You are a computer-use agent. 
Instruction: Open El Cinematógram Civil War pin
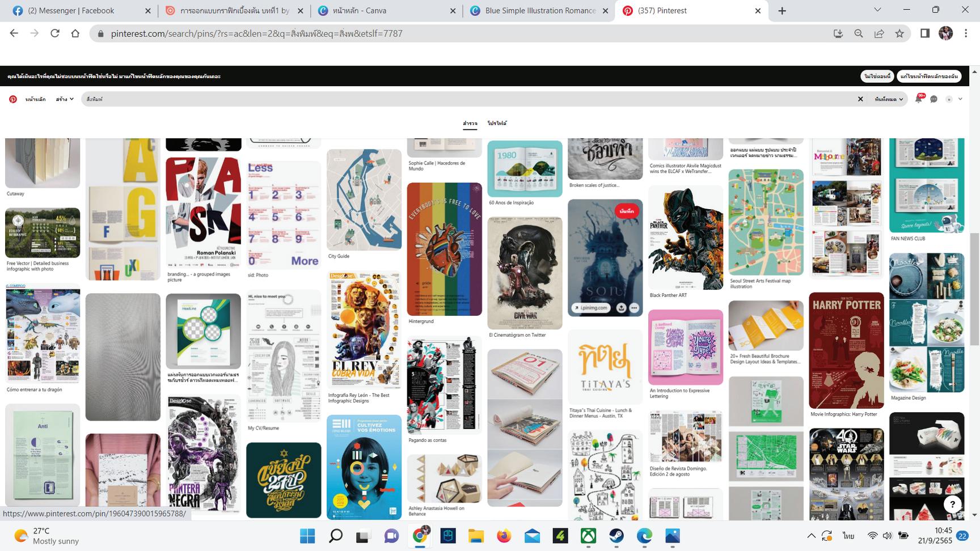point(525,273)
